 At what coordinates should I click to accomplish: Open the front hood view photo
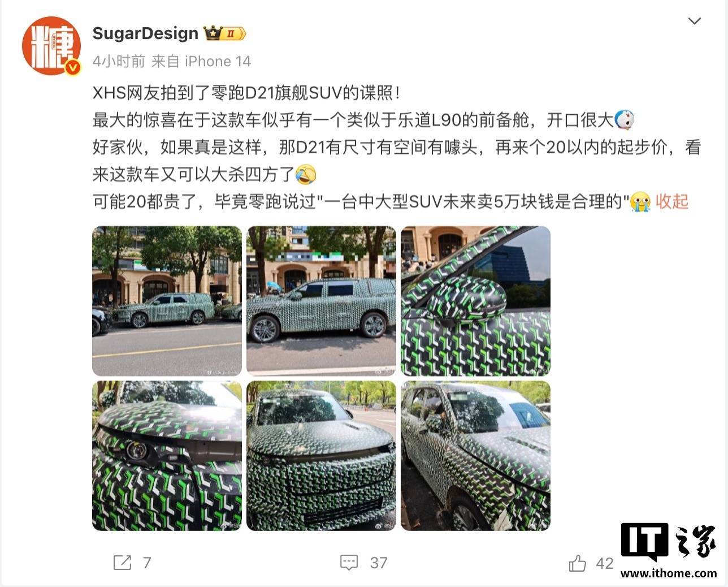pos(321,456)
